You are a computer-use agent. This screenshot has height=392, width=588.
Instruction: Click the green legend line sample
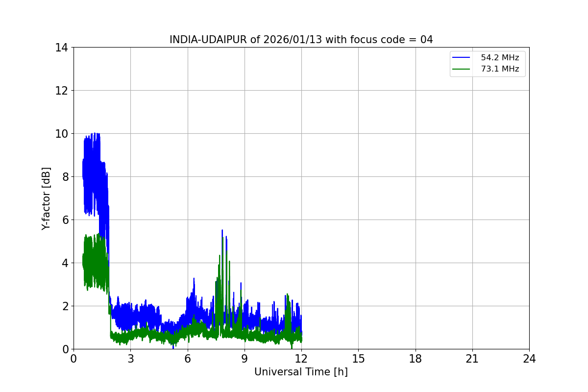(461, 69)
